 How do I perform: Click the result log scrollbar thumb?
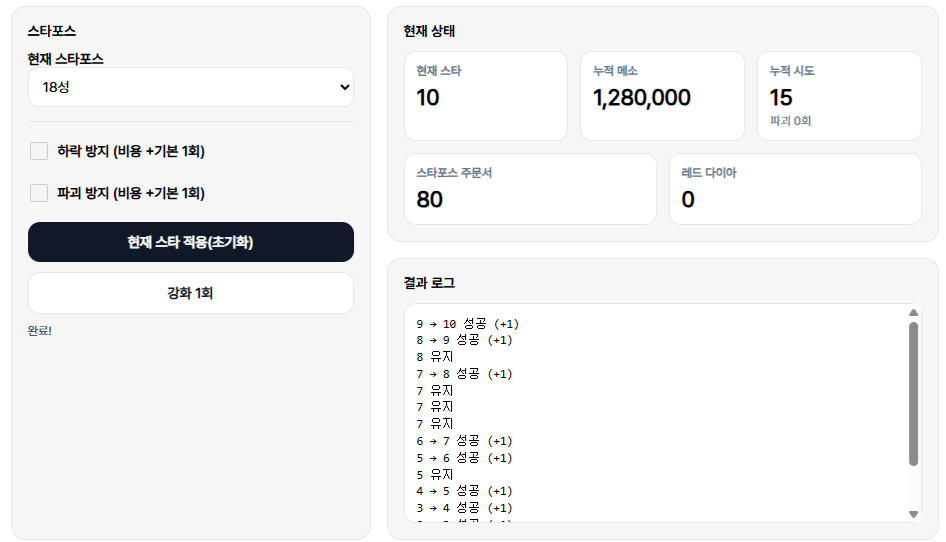coord(913,393)
